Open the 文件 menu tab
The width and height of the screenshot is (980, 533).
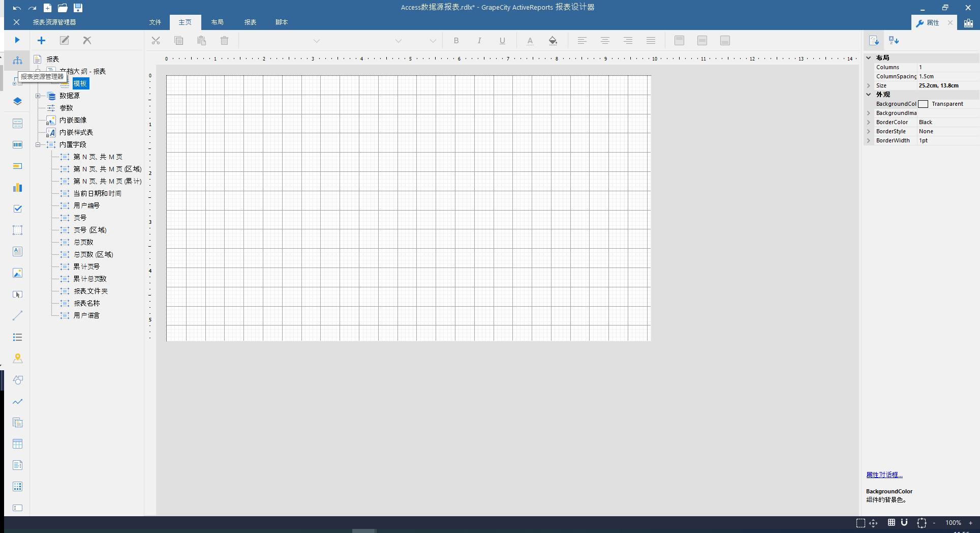tap(155, 22)
